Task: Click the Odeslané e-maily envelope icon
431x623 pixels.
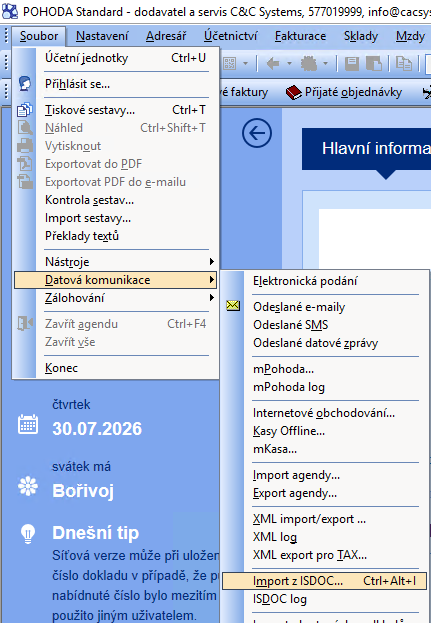Action: click(x=233, y=306)
